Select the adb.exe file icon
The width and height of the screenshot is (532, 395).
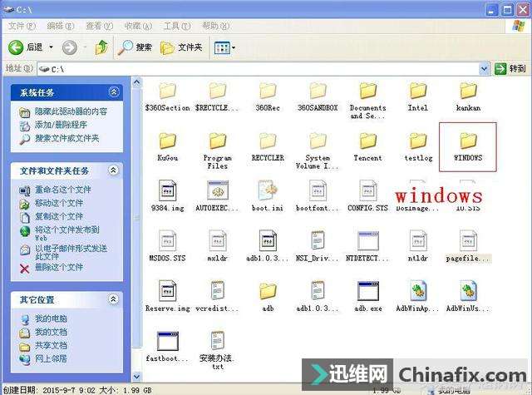[368, 291]
